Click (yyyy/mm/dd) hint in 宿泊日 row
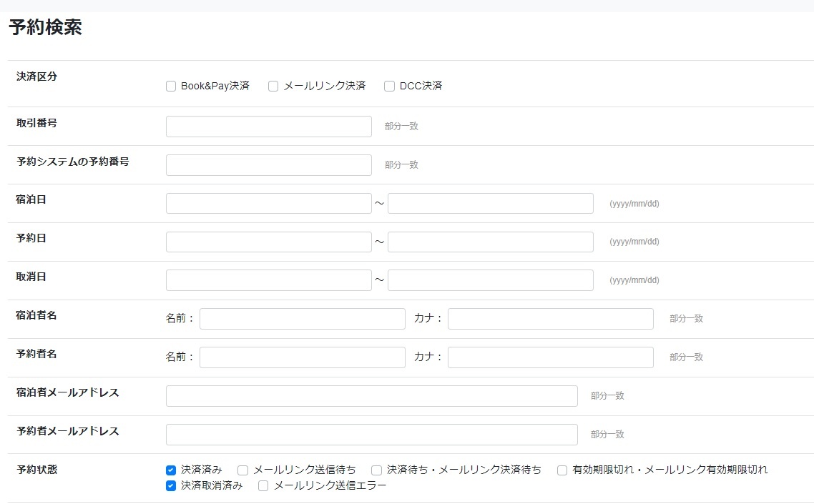This screenshot has height=504, width=814. (634, 204)
